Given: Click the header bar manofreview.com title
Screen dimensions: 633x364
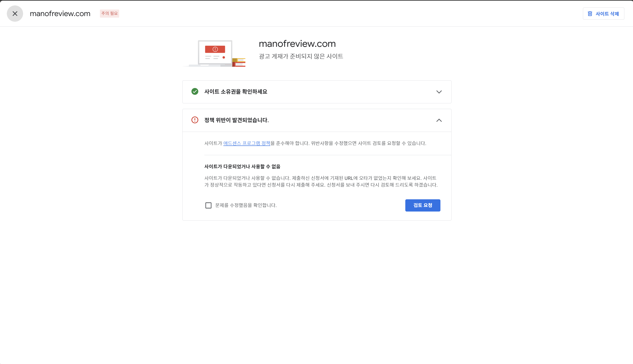Looking at the screenshot, I should click(x=60, y=14).
